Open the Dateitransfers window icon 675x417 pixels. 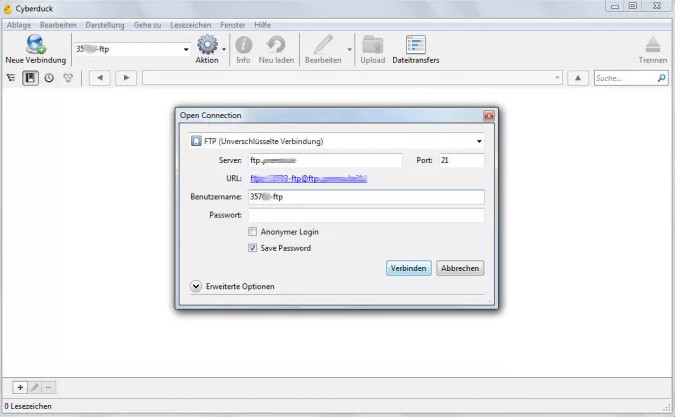click(x=415, y=45)
